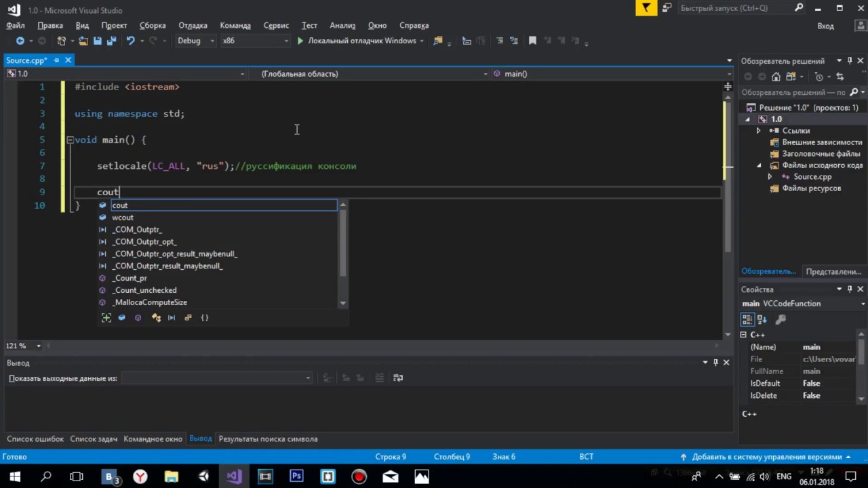The image size is (868, 488).
Task: Open the Анализ menu
Action: pyautogui.click(x=342, y=25)
